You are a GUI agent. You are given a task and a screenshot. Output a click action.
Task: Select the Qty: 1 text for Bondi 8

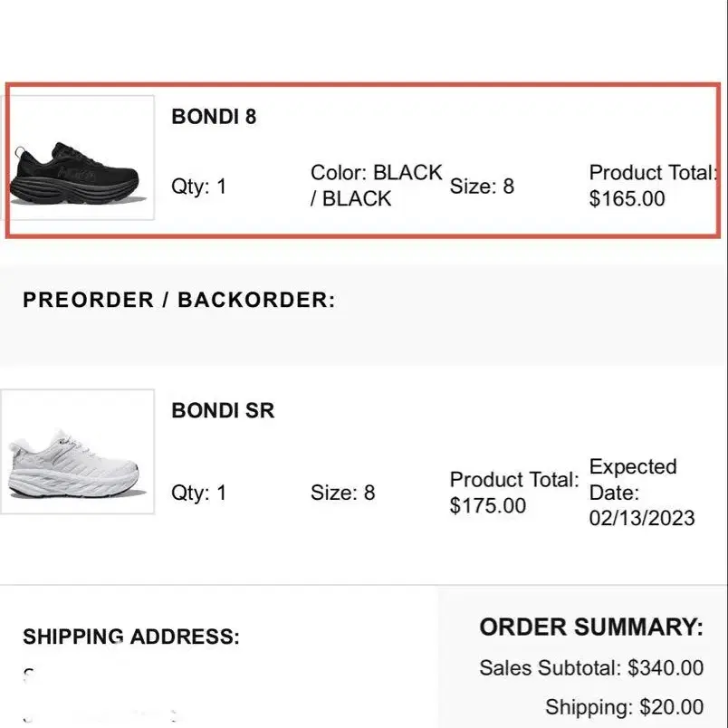(x=198, y=187)
